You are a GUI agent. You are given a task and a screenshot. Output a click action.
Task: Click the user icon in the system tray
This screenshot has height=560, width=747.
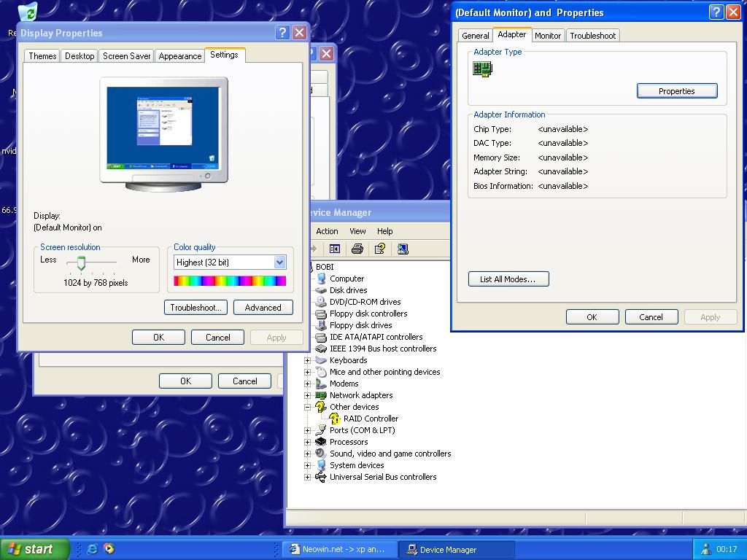click(x=706, y=548)
